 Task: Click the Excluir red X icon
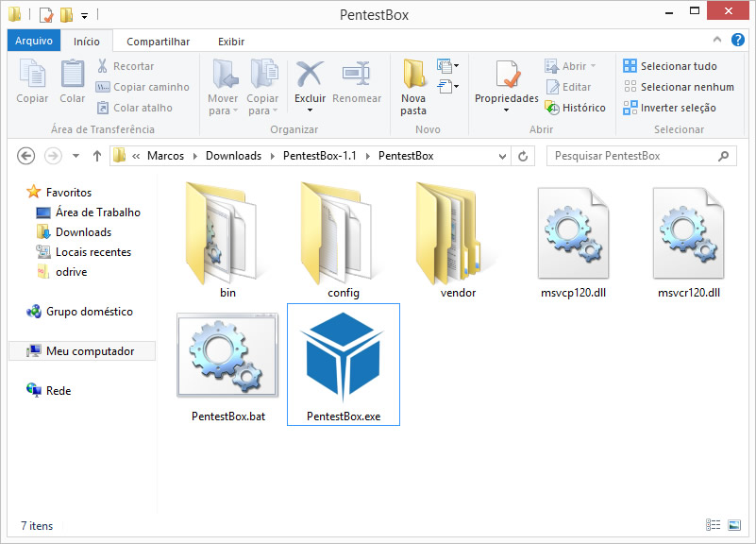310,75
